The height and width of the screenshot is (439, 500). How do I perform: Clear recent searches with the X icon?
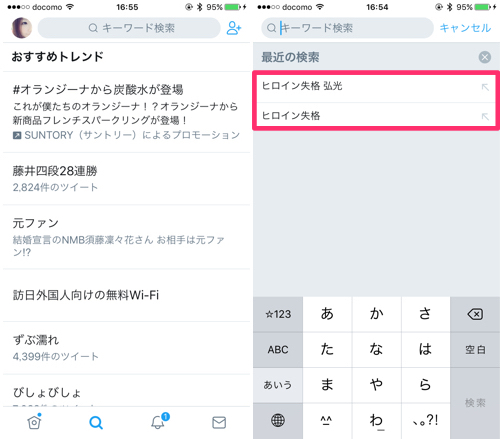[485, 57]
